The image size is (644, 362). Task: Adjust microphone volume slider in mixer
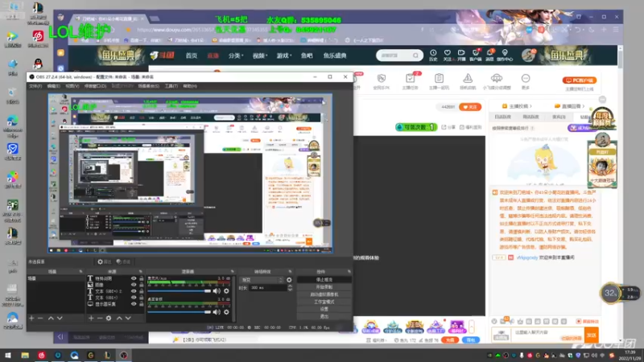(179, 291)
